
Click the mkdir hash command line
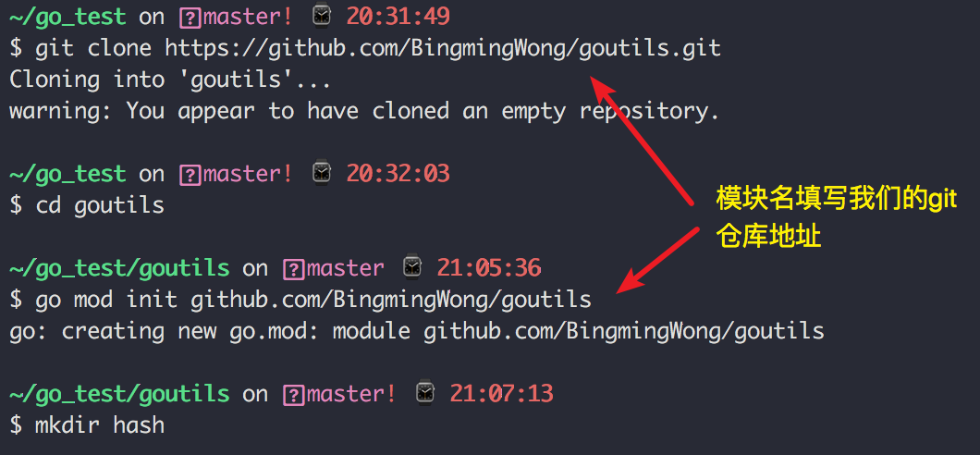(87, 425)
